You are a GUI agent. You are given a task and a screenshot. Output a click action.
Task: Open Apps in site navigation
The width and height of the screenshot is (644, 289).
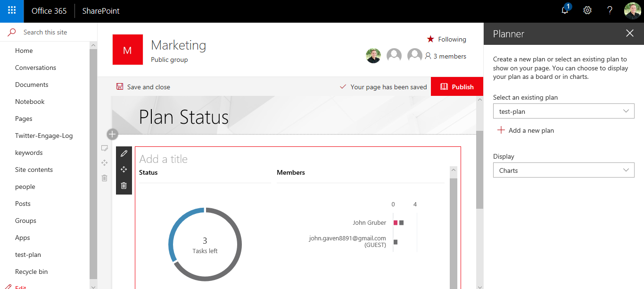(23, 238)
